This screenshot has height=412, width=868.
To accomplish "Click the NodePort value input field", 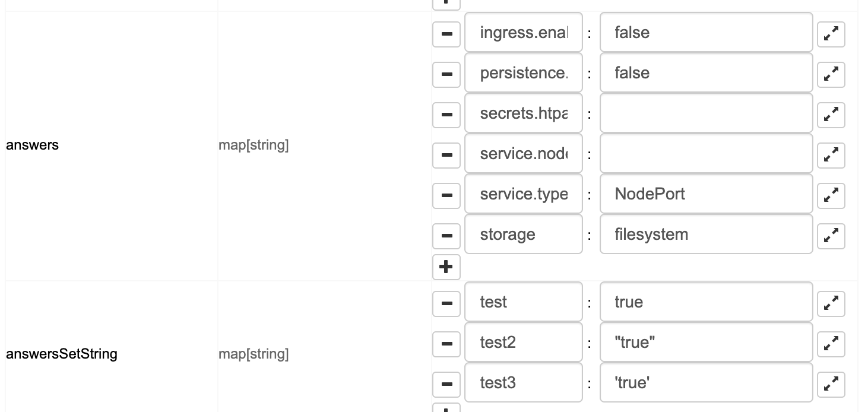I will [706, 194].
